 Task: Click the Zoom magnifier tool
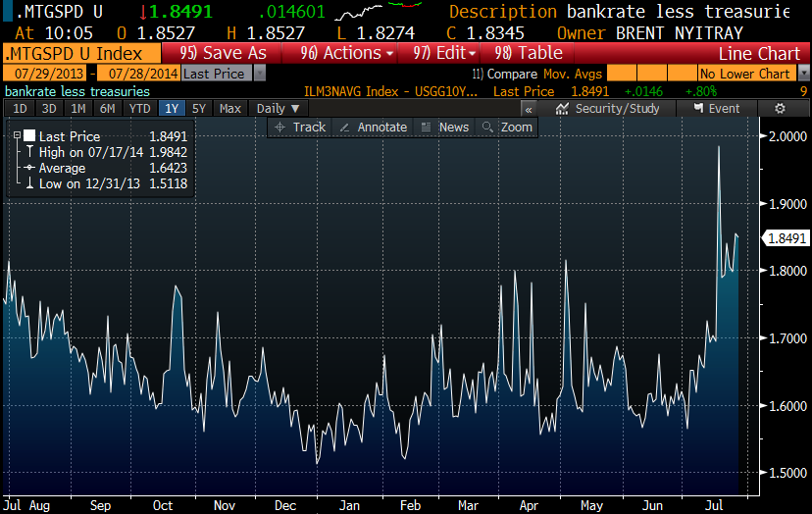coord(507,128)
